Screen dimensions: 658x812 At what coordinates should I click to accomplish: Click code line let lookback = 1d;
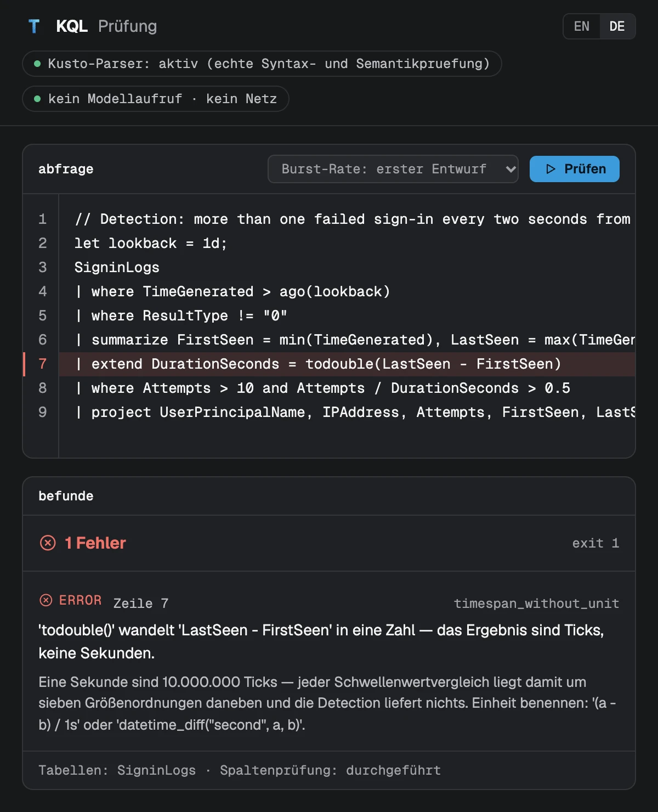[x=151, y=243]
